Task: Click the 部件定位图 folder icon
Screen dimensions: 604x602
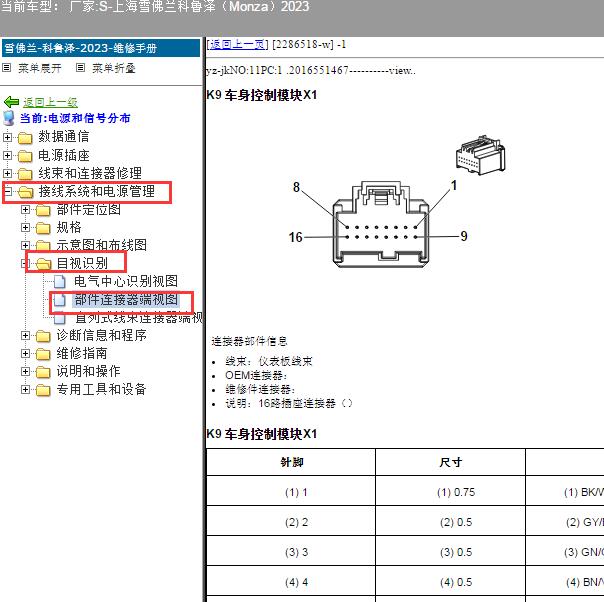Action: tap(43, 210)
